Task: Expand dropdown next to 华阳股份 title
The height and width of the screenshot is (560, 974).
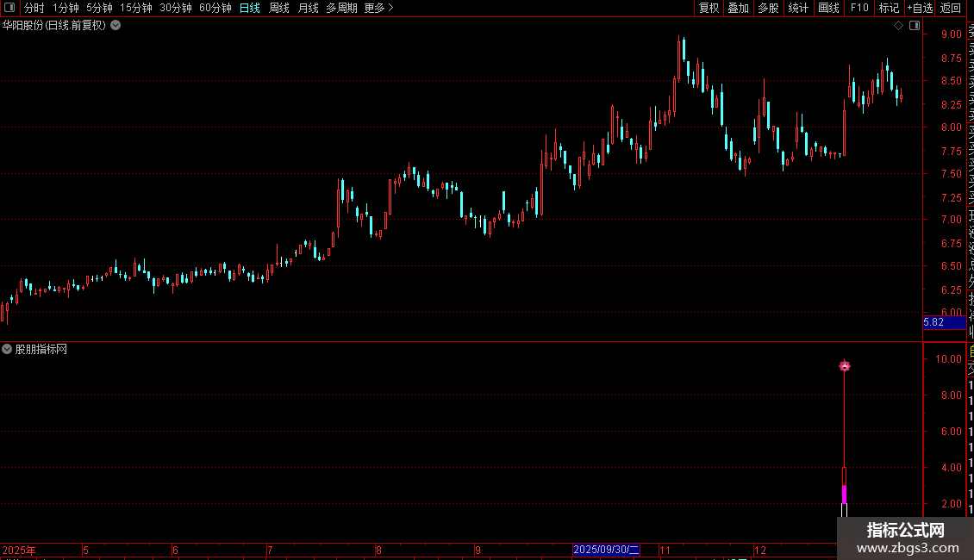Action: 116,26
